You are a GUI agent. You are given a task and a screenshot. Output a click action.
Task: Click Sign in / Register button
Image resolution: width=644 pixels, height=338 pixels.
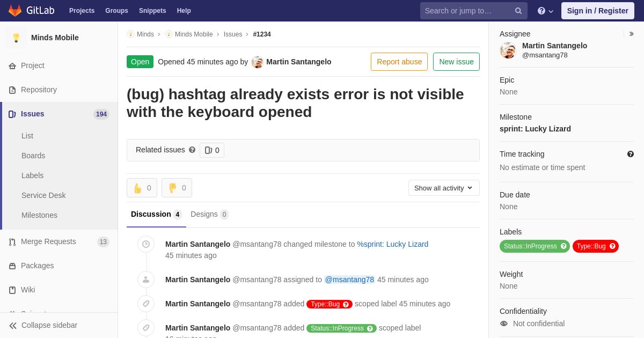[598, 11]
